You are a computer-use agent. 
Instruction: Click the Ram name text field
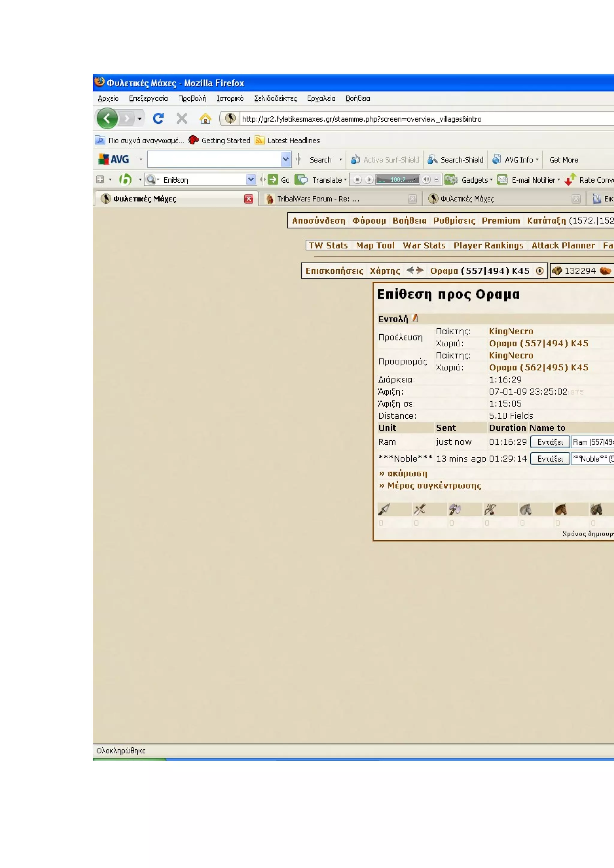coord(592,442)
